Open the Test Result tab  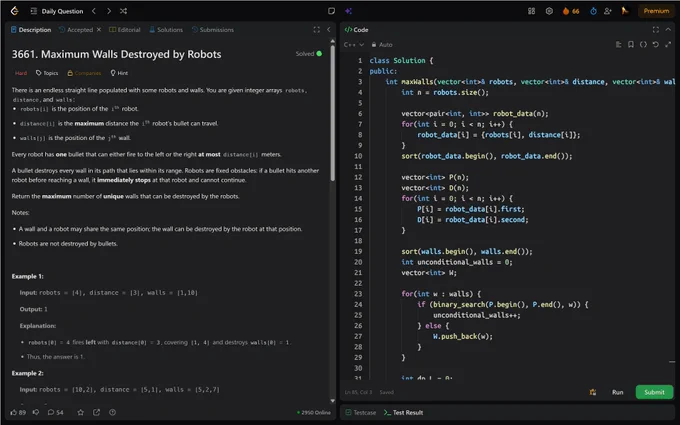403,412
